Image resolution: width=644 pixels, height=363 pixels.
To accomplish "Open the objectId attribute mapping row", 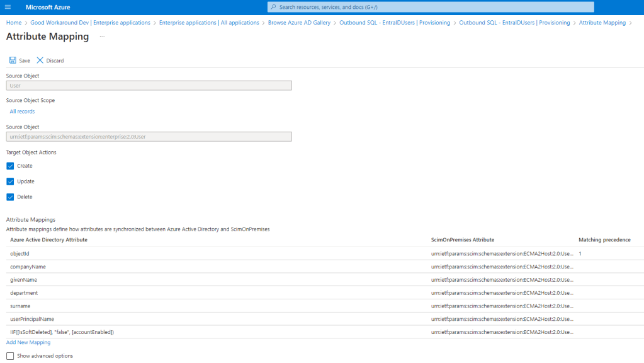I will point(20,253).
